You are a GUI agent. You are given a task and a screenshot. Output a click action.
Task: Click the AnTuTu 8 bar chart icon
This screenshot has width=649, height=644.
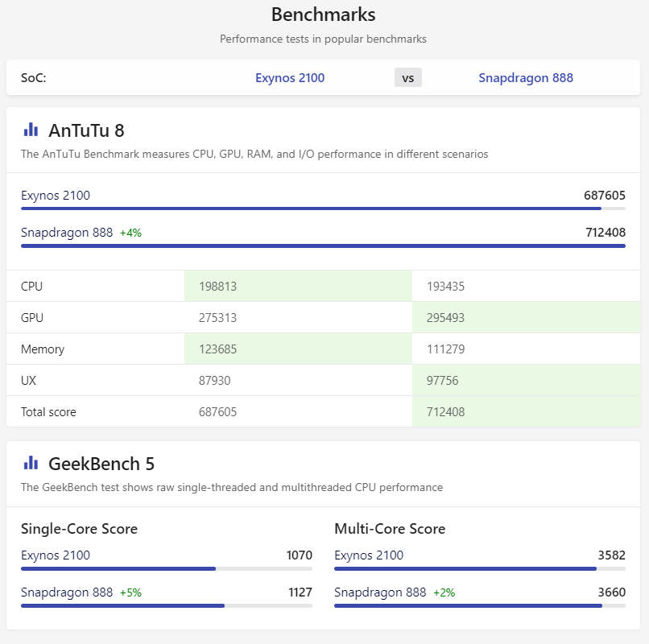pos(31,130)
